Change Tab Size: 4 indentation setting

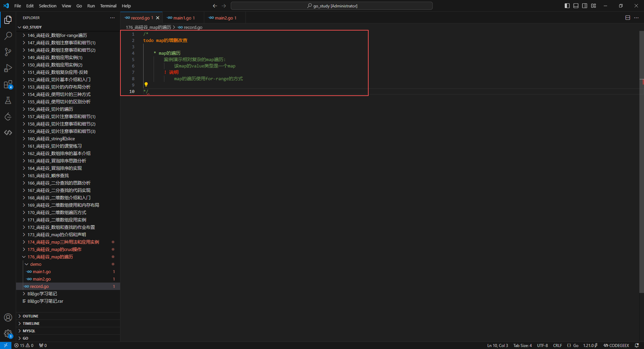(x=522, y=345)
